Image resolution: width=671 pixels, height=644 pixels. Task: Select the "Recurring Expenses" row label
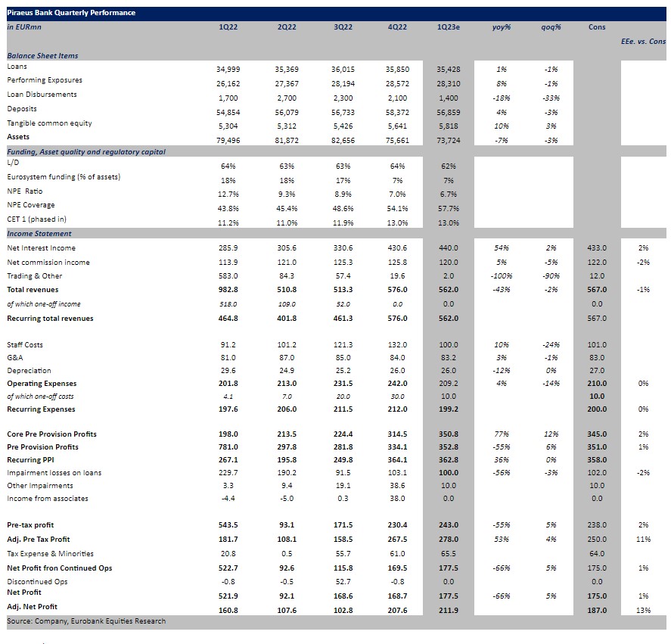41,409
